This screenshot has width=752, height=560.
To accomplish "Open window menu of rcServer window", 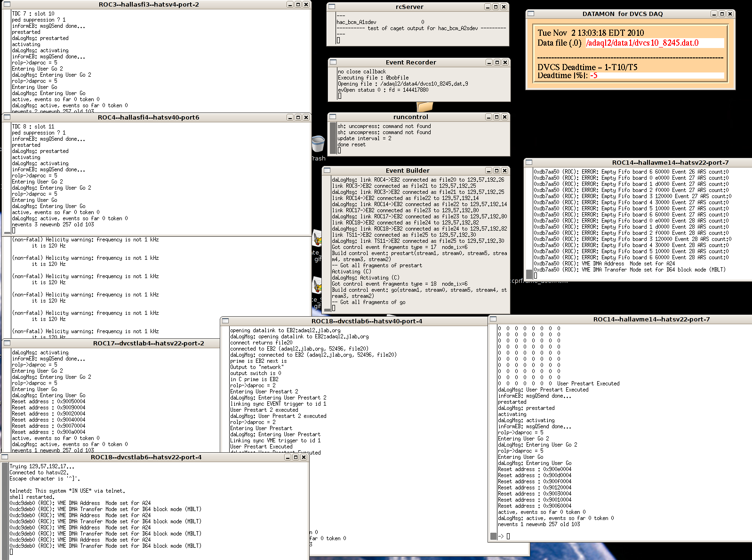I will pos(332,7).
